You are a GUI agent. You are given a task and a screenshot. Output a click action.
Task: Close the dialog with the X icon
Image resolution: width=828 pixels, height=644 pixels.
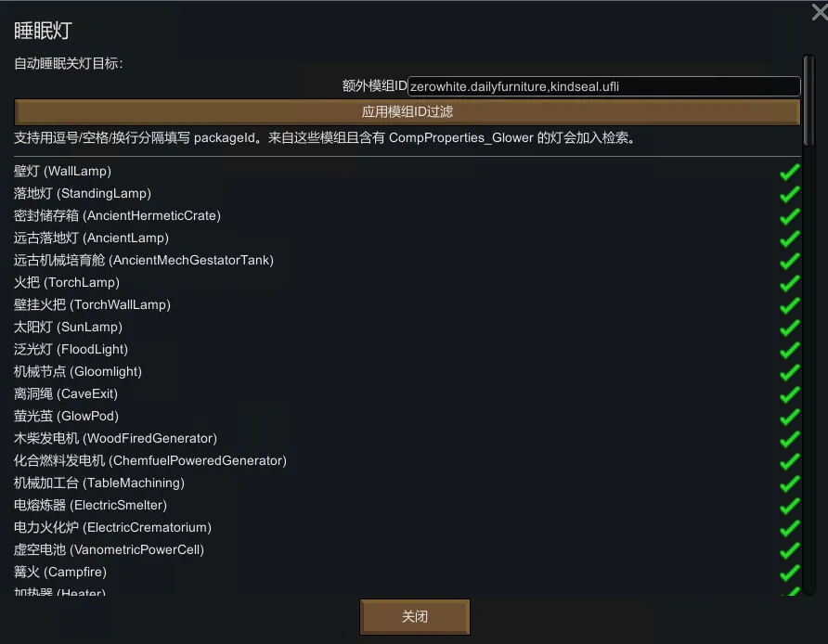(819, 12)
